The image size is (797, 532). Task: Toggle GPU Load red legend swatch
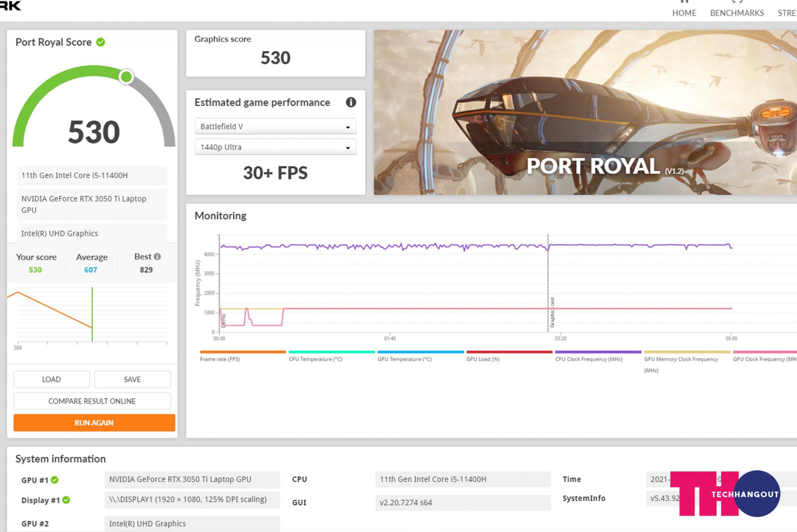[x=509, y=352]
